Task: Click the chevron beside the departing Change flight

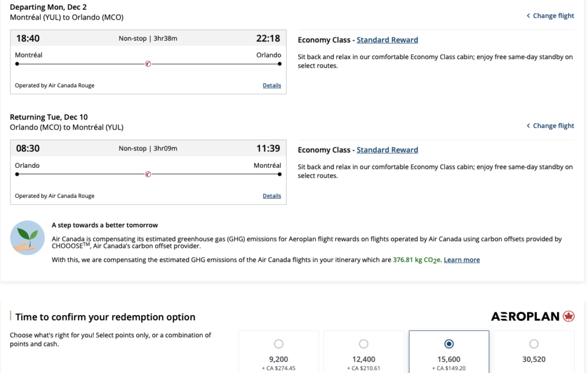Action: (x=528, y=16)
